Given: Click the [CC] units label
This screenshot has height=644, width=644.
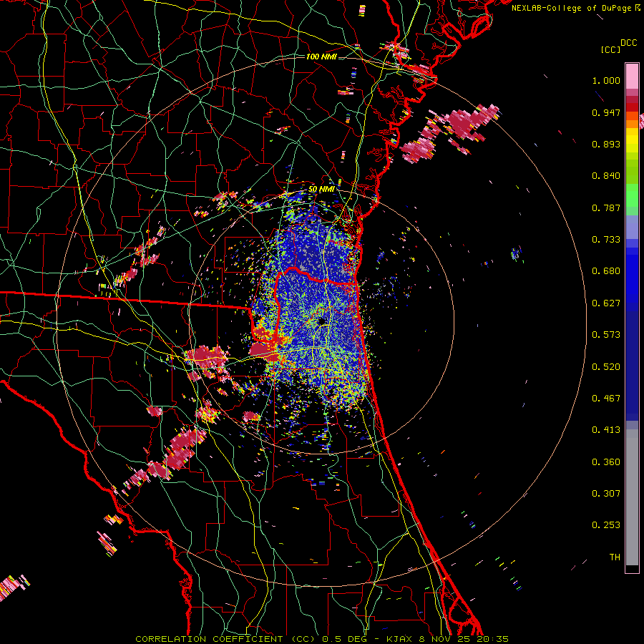Looking at the screenshot, I should coord(611,49).
